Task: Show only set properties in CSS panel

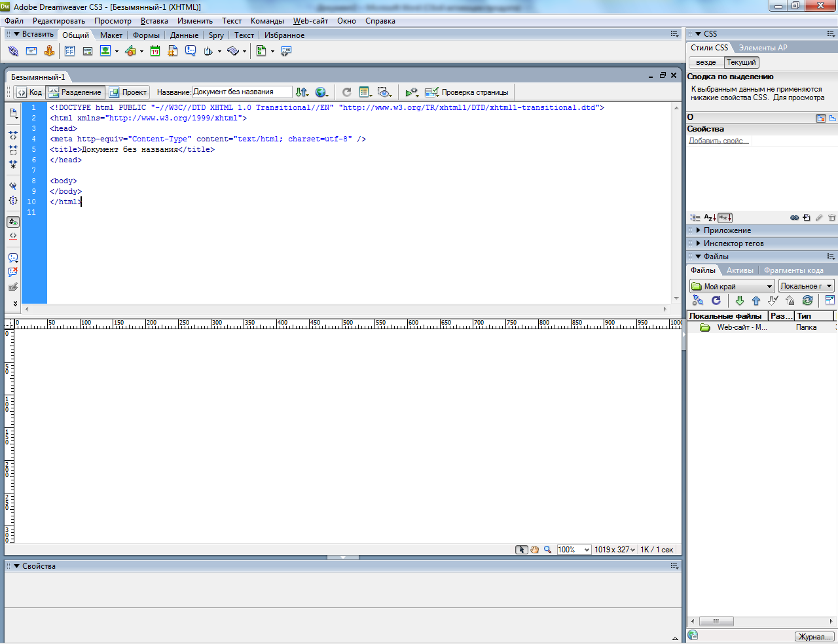Action: (x=725, y=218)
